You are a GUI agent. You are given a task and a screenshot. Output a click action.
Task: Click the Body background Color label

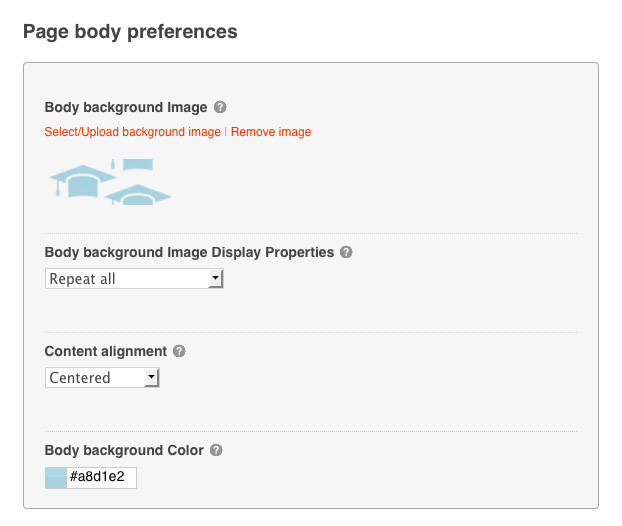pos(124,450)
